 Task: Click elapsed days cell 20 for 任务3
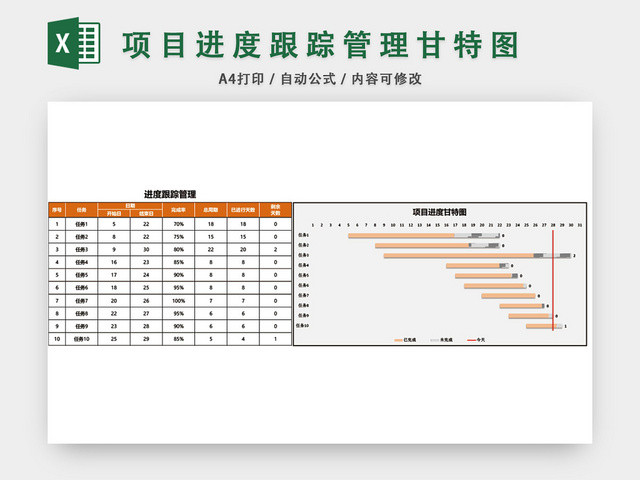243,249
